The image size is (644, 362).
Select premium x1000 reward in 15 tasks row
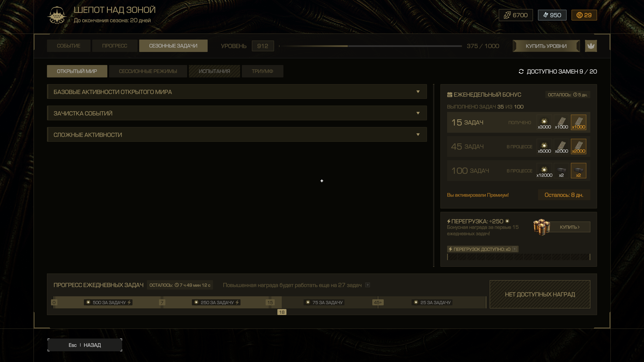click(578, 122)
